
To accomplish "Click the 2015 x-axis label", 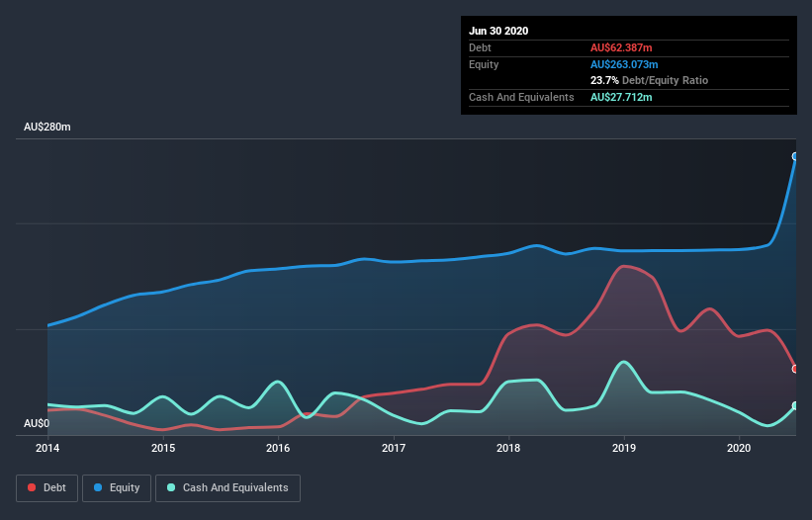I will (163, 448).
